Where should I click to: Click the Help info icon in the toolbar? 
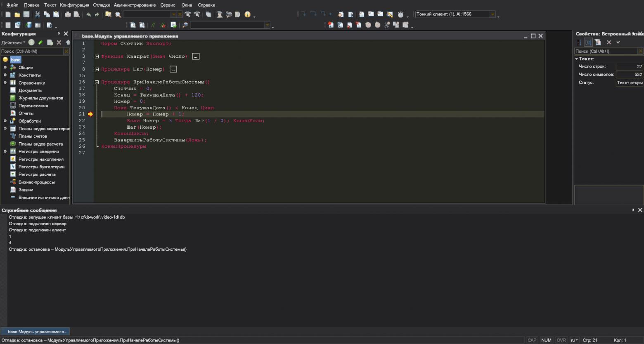(x=247, y=14)
